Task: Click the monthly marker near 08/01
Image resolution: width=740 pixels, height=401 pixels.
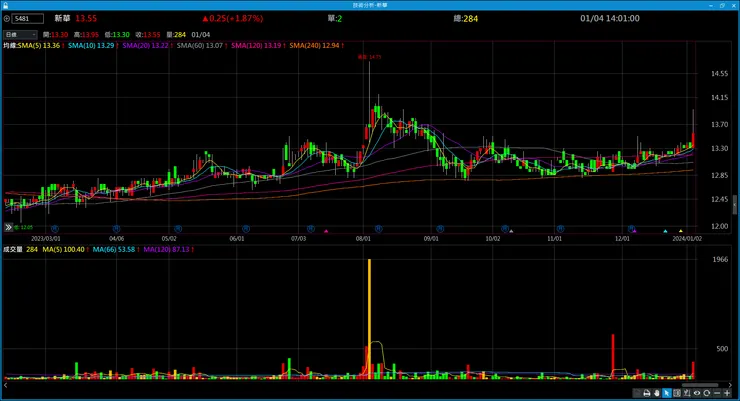Action: pyautogui.click(x=378, y=229)
